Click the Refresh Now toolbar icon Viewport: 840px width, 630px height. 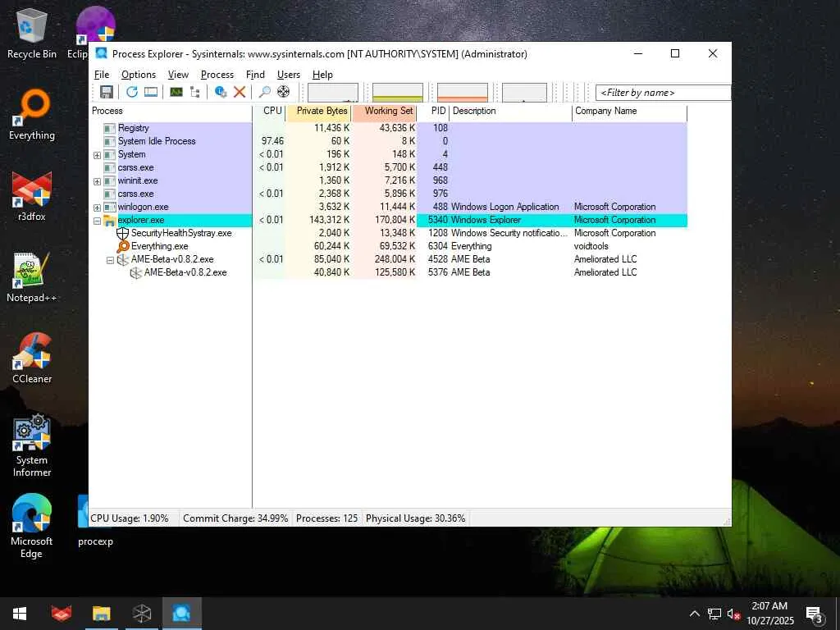[132, 92]
